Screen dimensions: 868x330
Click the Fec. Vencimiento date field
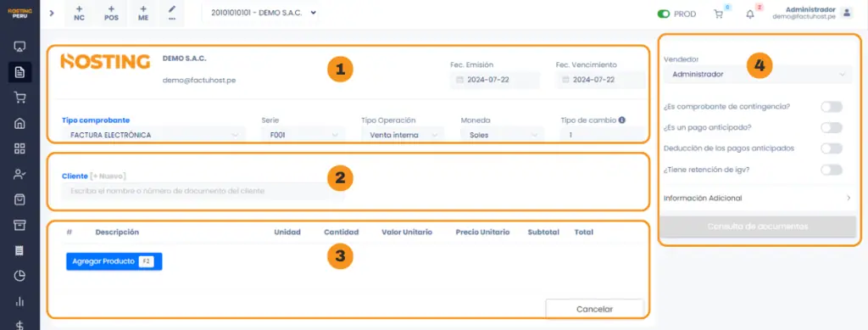point(601,80)
